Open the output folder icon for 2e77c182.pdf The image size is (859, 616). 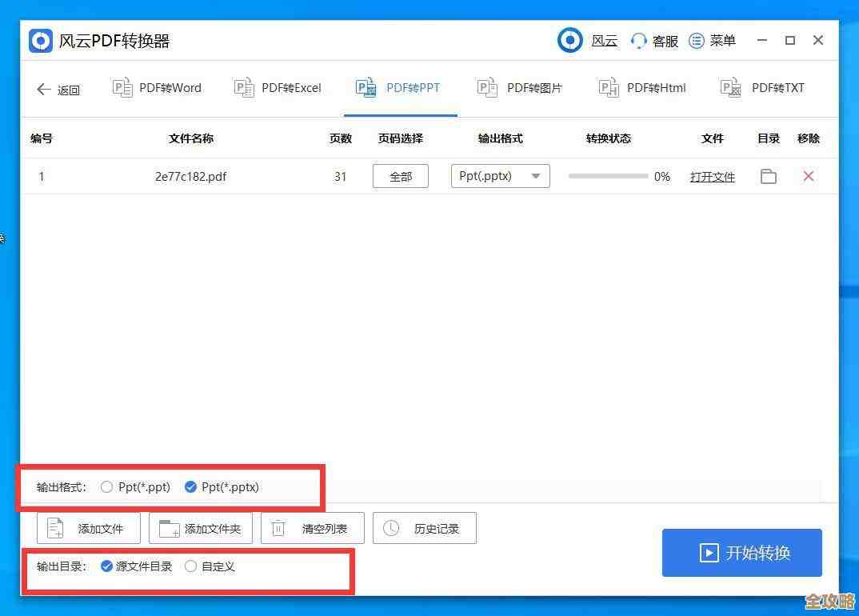point(768,176)
